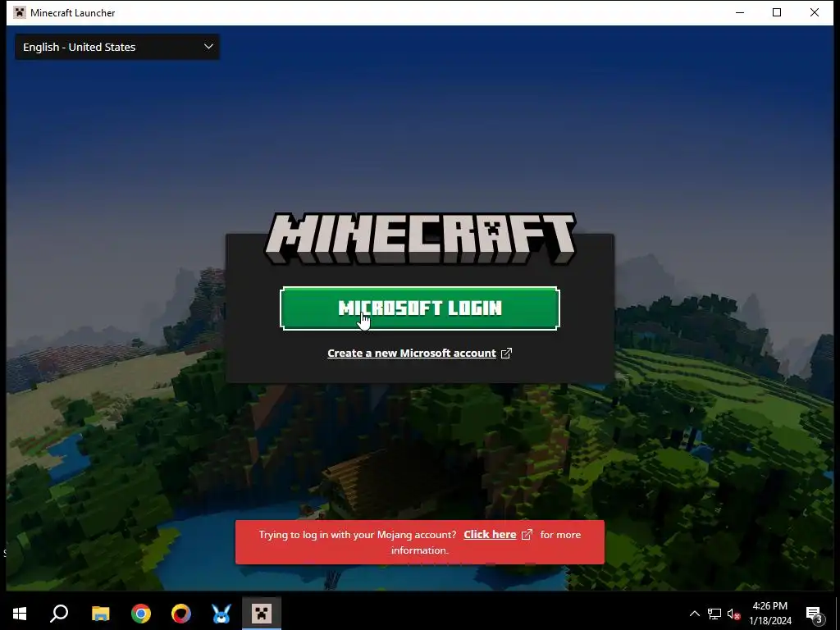Show hidden system tray icons
Viewport: 840px width, 630px height.
pyautogui.click(x=694, y=614)
